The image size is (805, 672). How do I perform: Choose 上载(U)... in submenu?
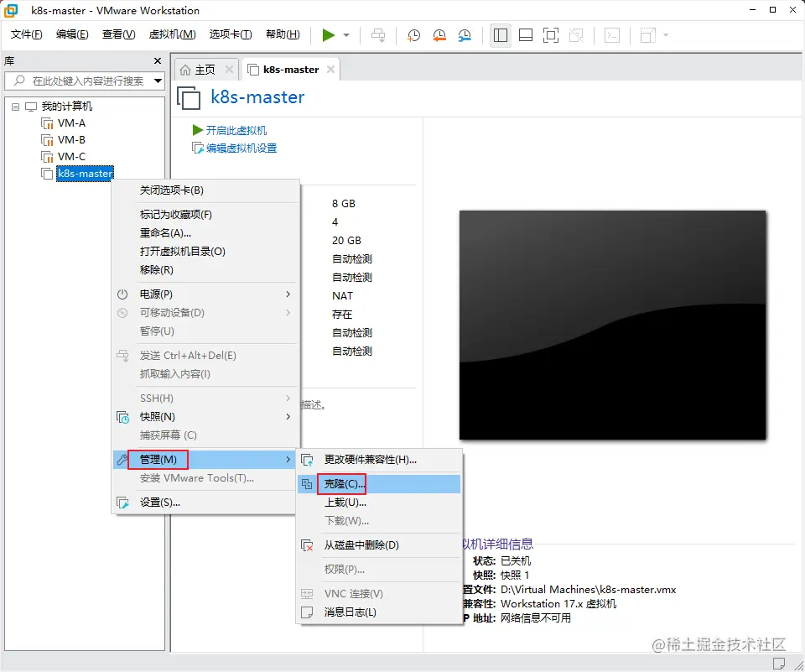coord(379,503)
